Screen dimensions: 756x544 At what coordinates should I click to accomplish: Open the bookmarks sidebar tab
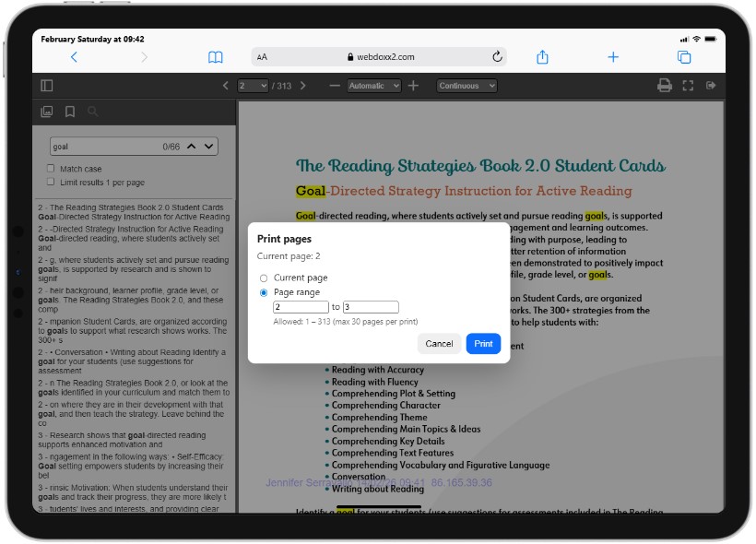70,112
